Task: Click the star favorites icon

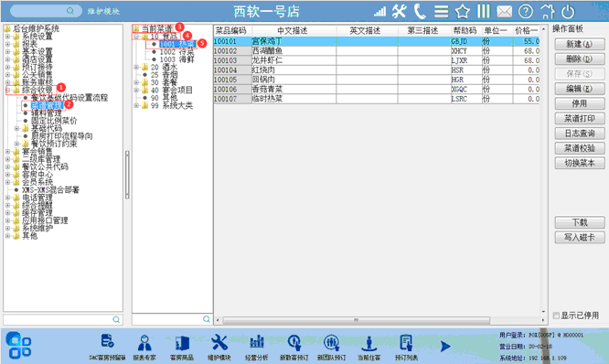Action: pos(462,11)
